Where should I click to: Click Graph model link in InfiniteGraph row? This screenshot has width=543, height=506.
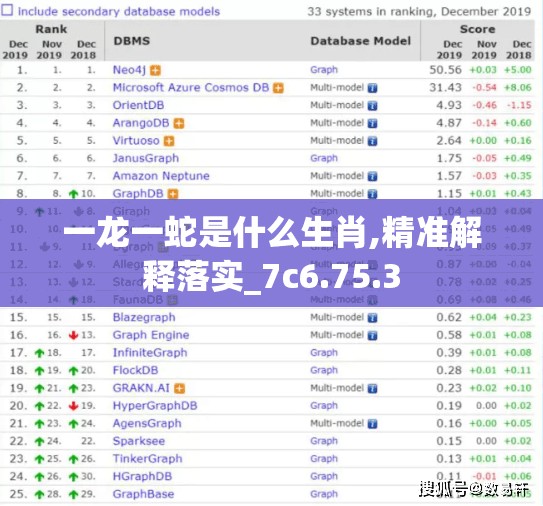pyautogui.click(x=324, y=352)
